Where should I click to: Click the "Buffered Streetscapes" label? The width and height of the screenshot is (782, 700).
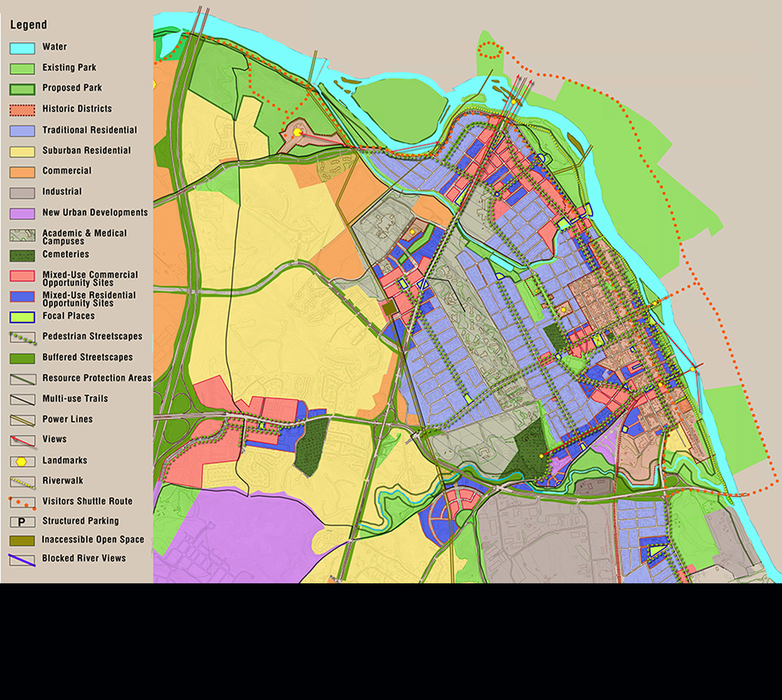coord(87,357)
